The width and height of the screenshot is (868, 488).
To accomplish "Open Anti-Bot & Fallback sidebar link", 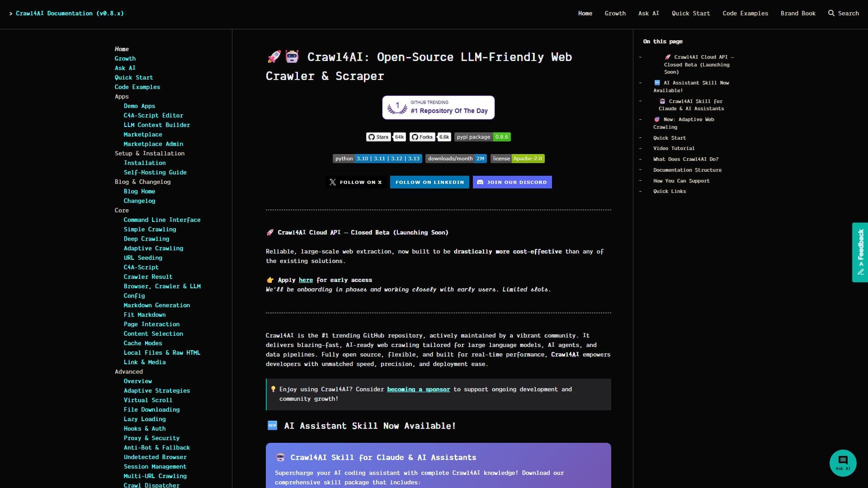I will coord(157,448).
